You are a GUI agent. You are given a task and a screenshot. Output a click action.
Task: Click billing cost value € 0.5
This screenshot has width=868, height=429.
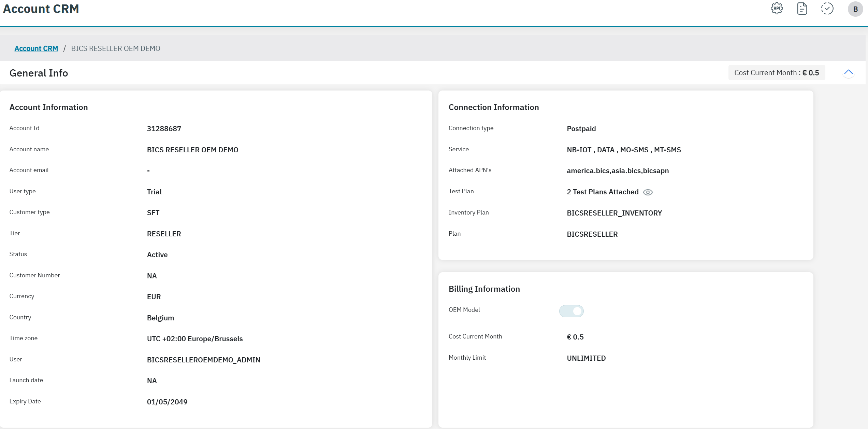point(575,337)
